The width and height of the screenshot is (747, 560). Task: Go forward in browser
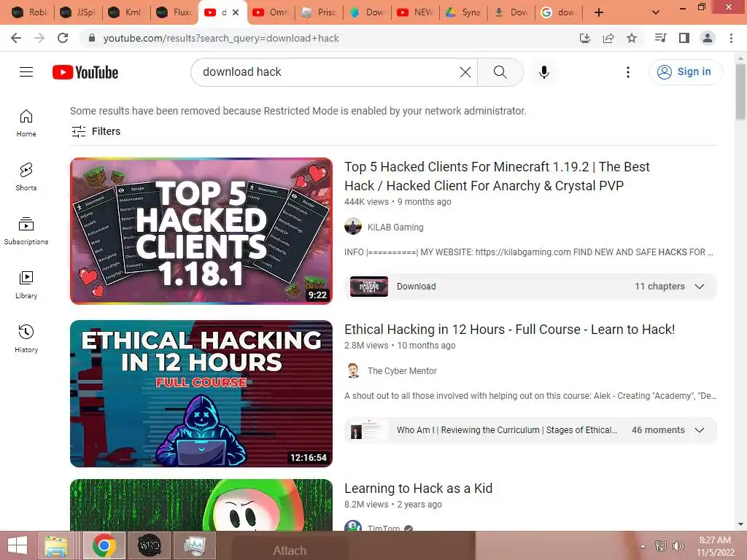(39, 38)
